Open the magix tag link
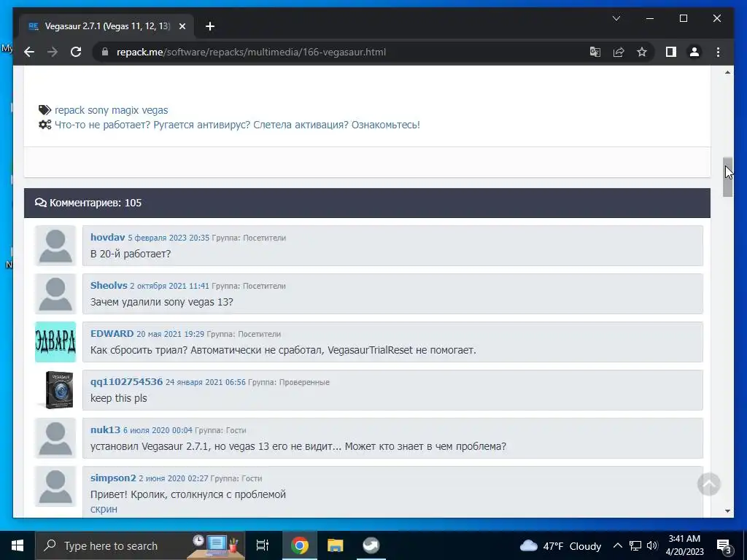This screenshot has width=747, height=560. pyautogui.click(x=125, y=110)
